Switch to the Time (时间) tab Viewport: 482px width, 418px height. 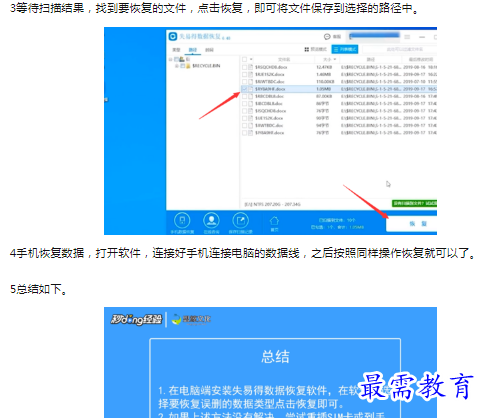coord(209,50)
